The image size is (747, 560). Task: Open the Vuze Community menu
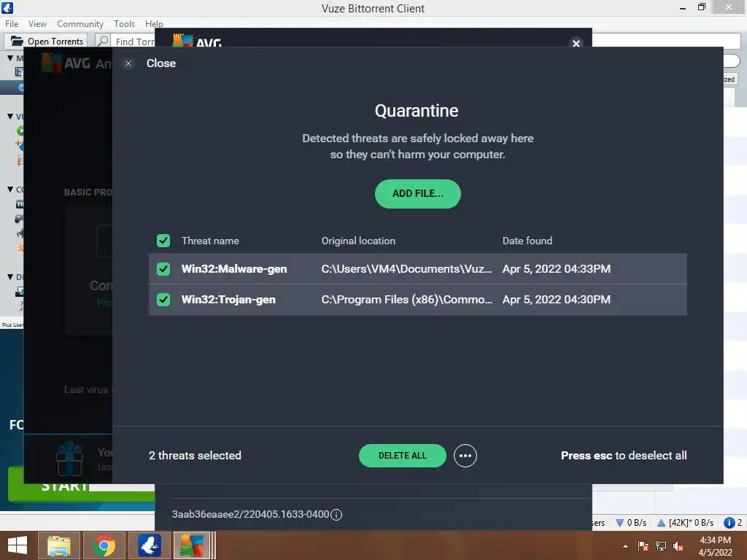click(80, 24)
